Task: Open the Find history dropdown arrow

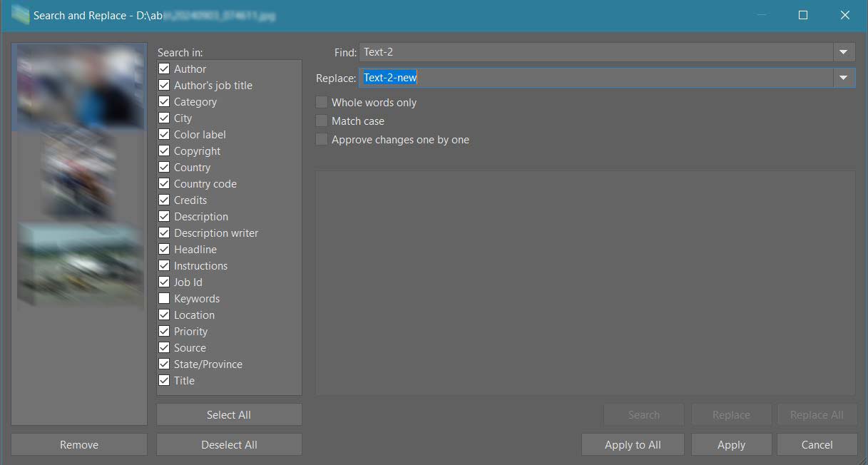Action: tap(844, 52)
